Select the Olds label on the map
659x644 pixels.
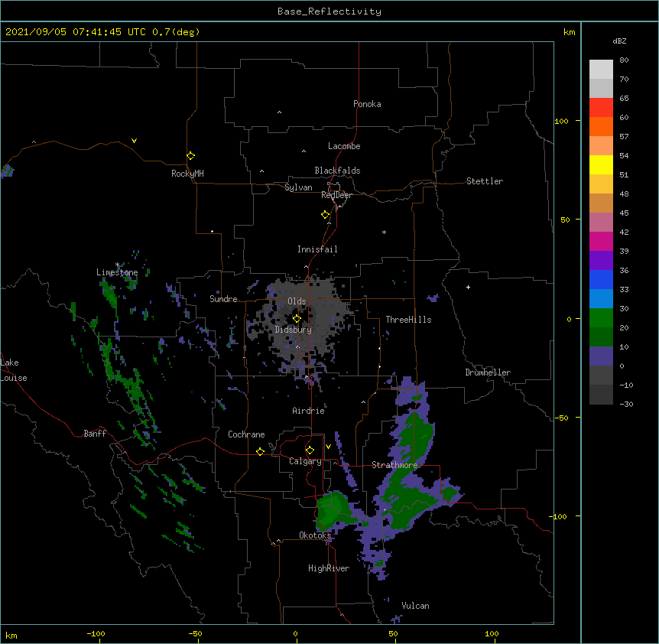297,301
